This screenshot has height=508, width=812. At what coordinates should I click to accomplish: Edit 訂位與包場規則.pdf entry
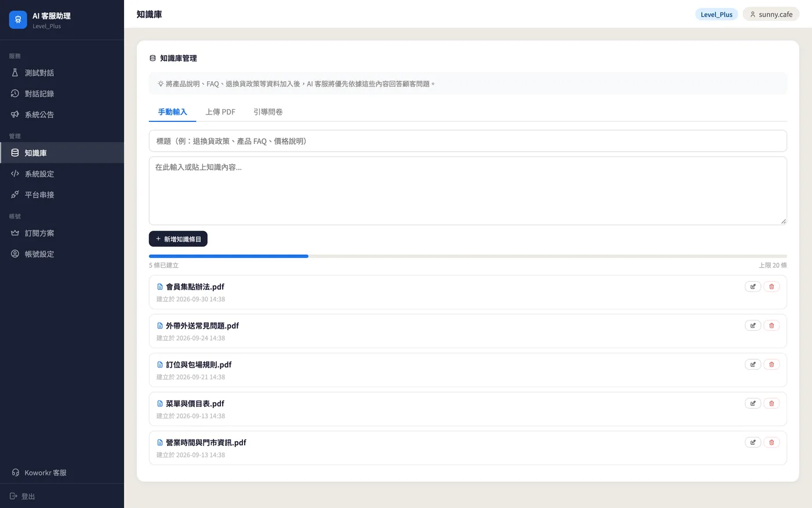pyautogui.click(x=753, y=365)
